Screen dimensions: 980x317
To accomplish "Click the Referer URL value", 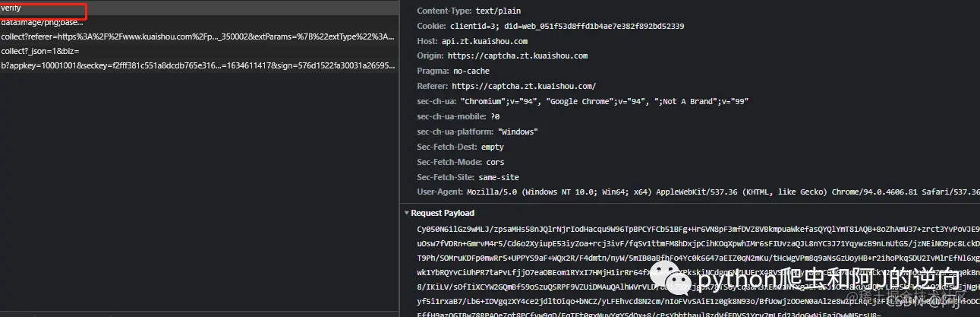I will [525, 87].
